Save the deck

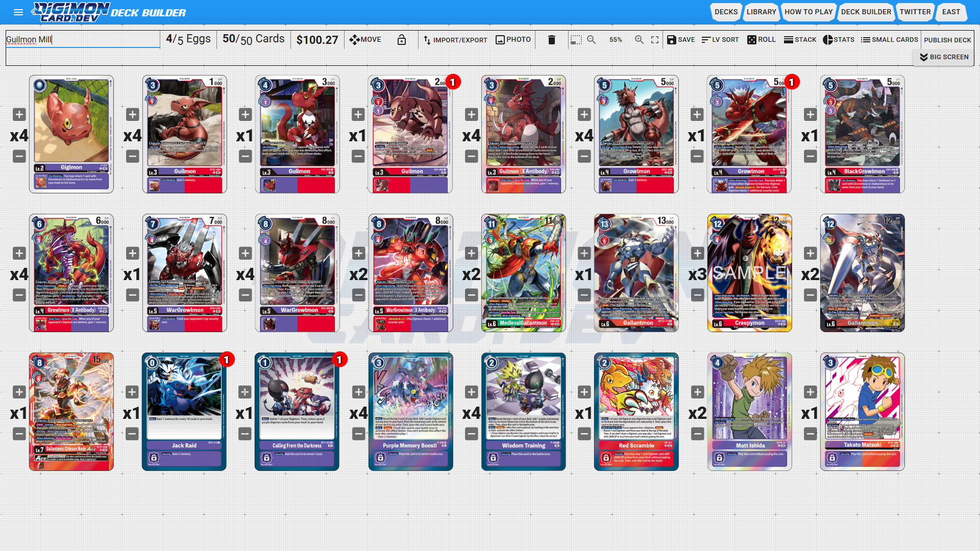[680, 40]
